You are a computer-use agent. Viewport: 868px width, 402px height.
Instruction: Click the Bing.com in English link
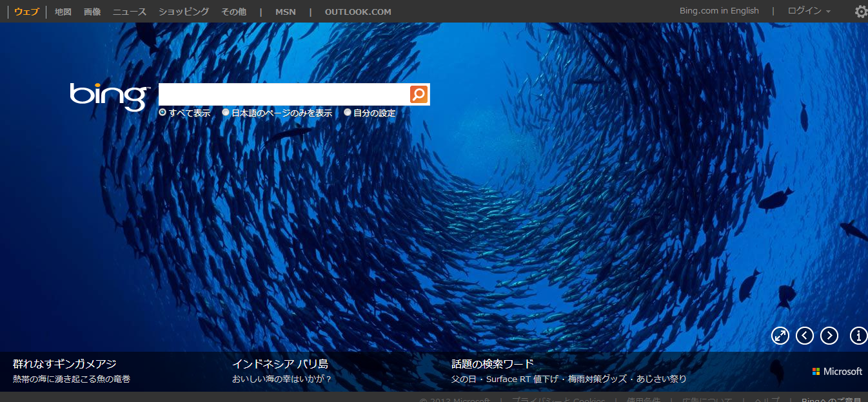point(719,11)
